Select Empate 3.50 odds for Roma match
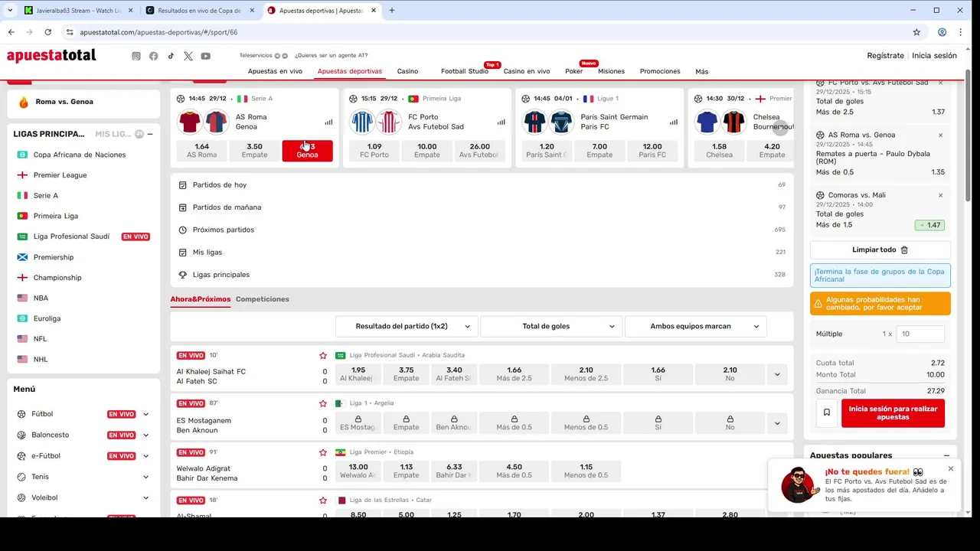 pos(254,151)
